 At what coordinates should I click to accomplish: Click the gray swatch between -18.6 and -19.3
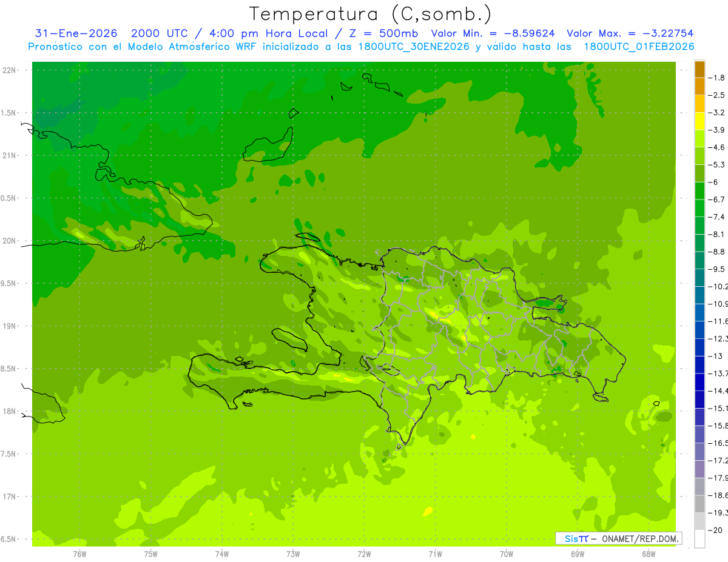coord(699,504)
